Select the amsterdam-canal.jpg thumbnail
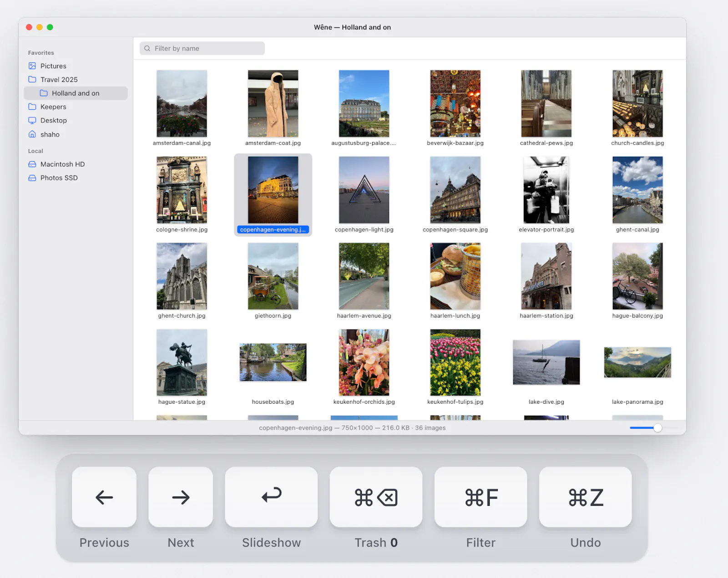The height and width of the screenshot is (578, 728). click(x=182, y=103)
